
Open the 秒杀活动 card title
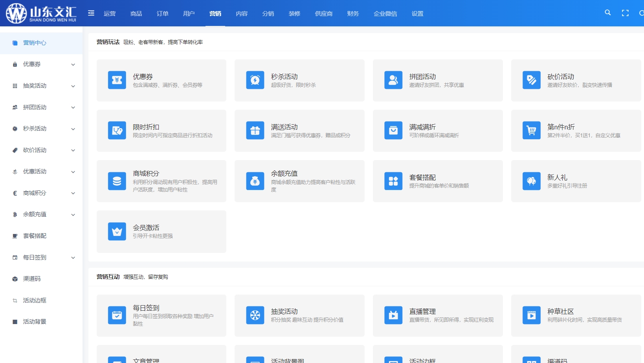(284, 77)
